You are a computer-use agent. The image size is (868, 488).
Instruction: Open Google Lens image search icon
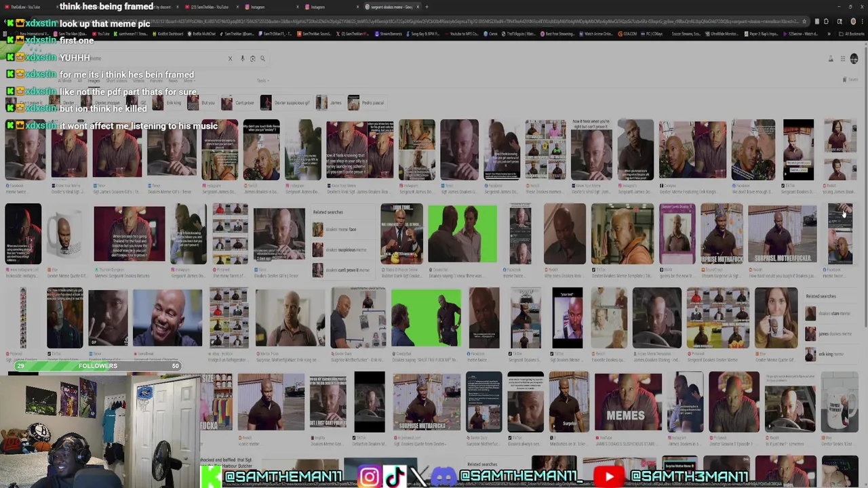pyautogui.click(x=252, y=58)
